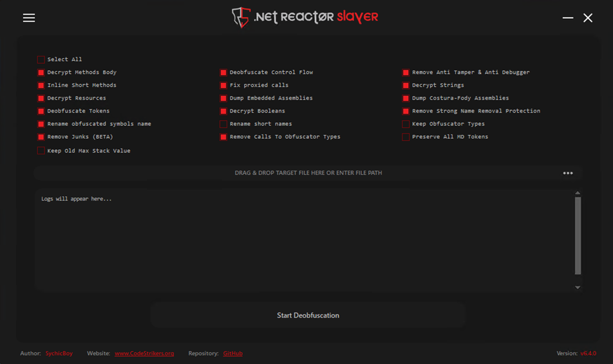Click the logs panel vertical scrollbar
The width and height of the screenshot is (613, 364).
(578, 235)
